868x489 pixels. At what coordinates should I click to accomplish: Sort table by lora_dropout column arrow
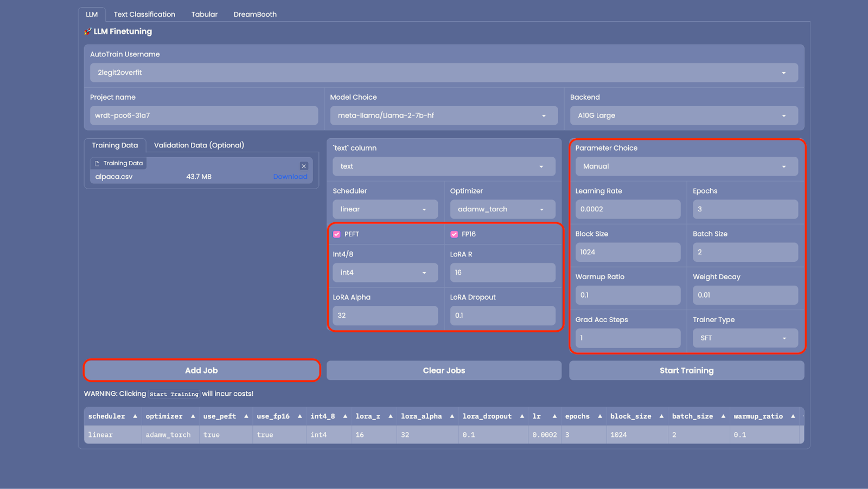tap(522, 416)
